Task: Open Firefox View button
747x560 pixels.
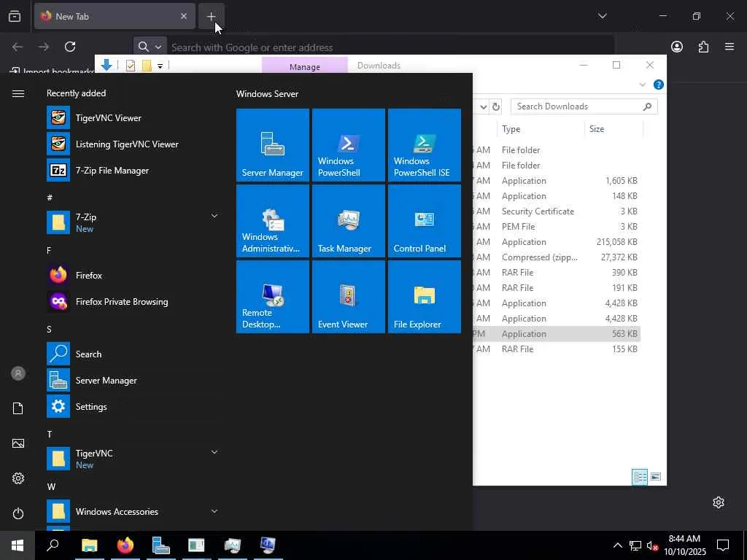Action: coord(15,16)
